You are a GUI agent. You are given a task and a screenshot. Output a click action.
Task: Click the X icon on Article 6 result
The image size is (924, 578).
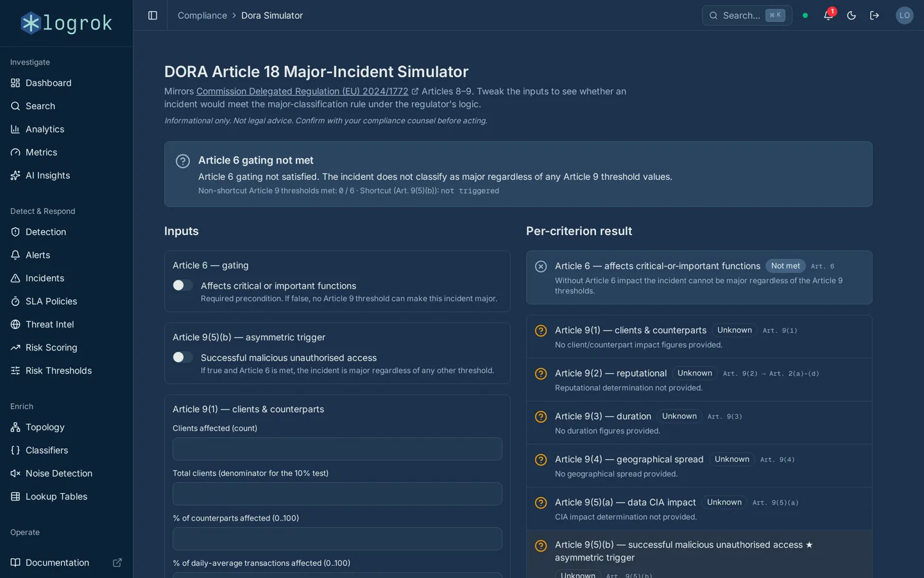pos(541,267)
